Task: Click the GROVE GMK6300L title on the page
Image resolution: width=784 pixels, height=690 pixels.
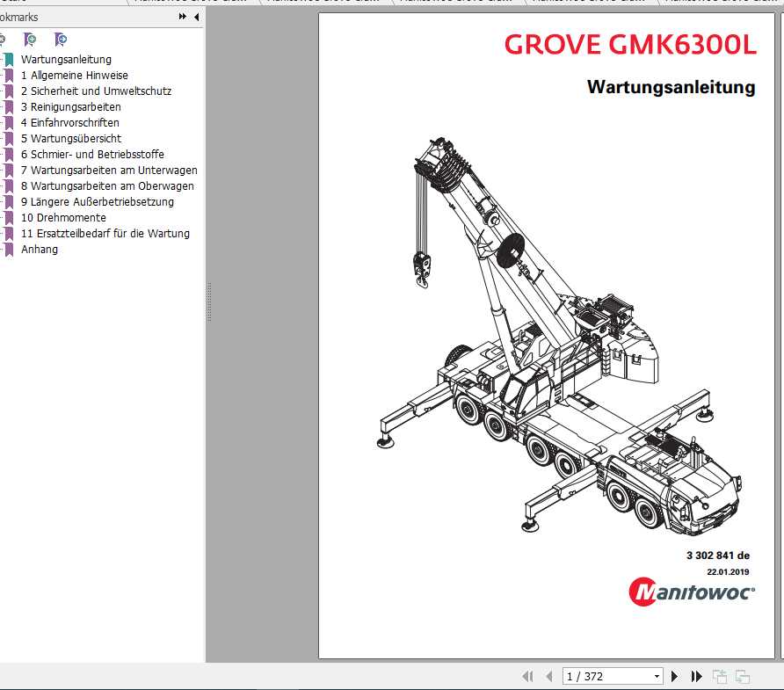Action: pos(630,45)
